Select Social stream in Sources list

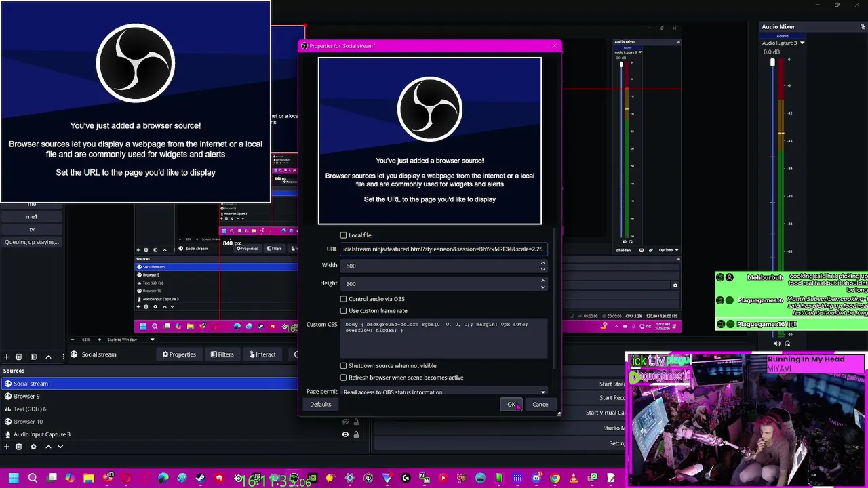(149, 384)
